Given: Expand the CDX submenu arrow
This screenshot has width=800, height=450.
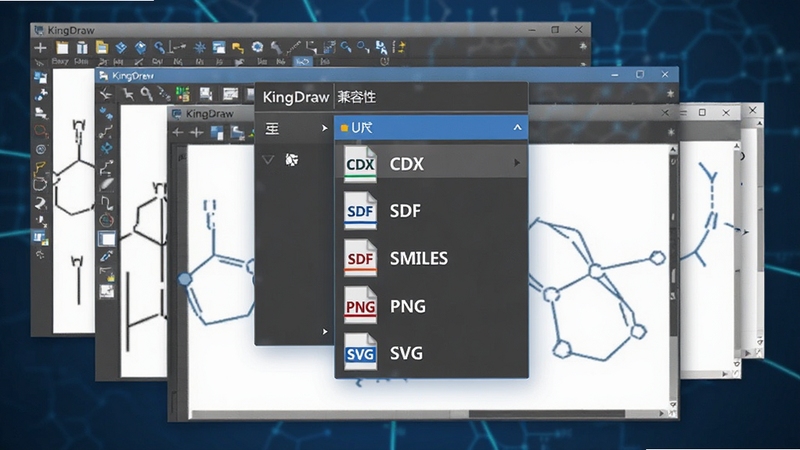Looking at the screenshot, I should click(x=517, y=163).
